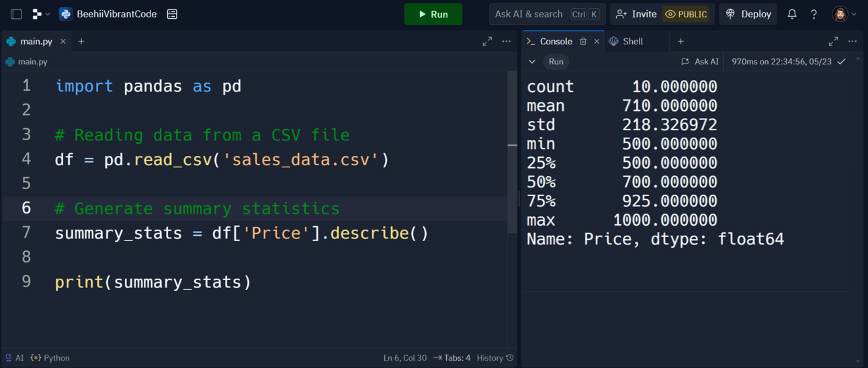Viewport: 868px width, 368px height.
Task: Click the max 1000.000000 output row
Action: (x=622, y=220)
